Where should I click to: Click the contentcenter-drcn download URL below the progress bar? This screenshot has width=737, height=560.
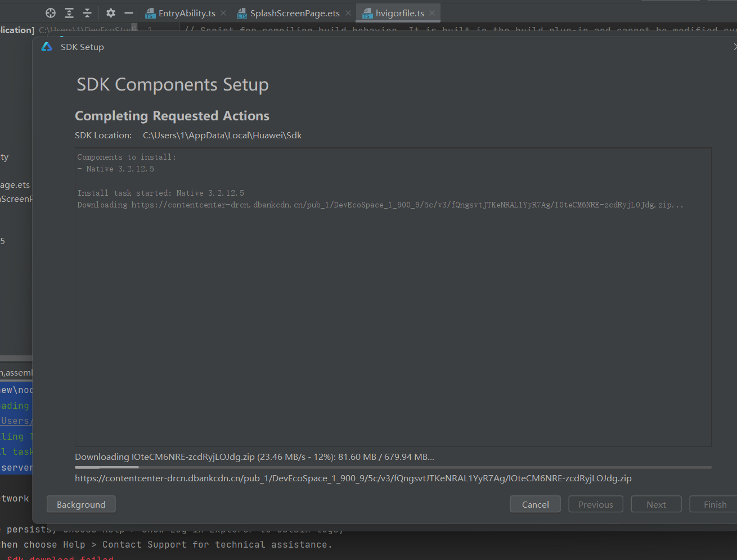coord(353,478)
